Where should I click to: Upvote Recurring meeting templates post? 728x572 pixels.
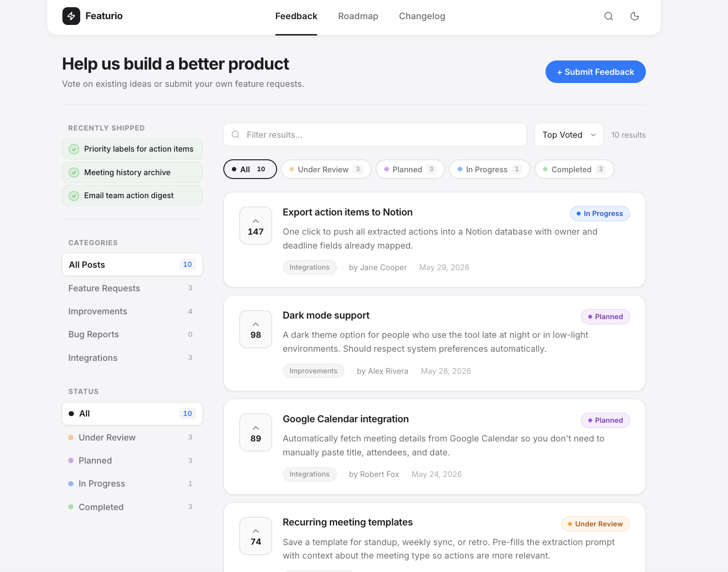click(256, 536)
